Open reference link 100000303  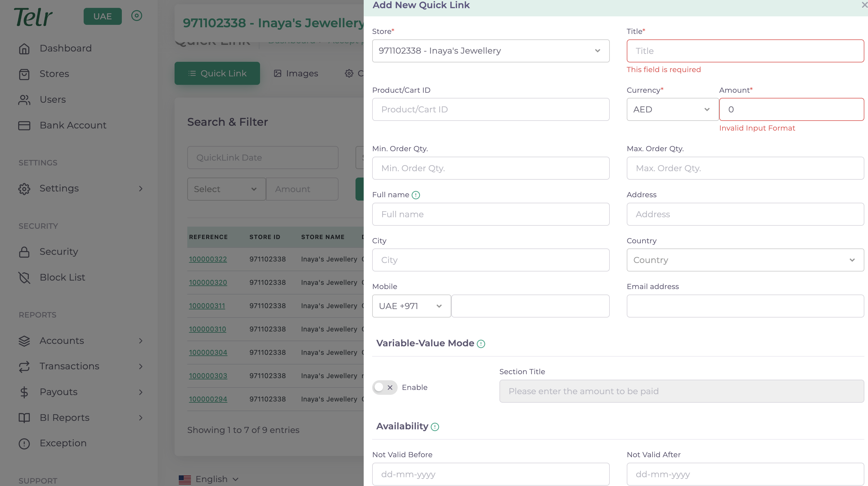click(208, 376)
